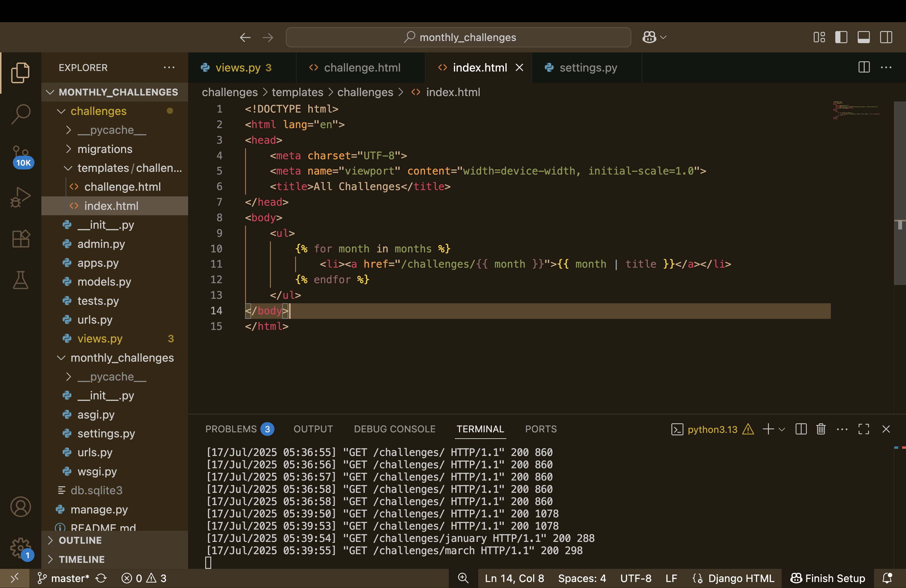Click Customize Layout icon in title bar

(819, 37)
